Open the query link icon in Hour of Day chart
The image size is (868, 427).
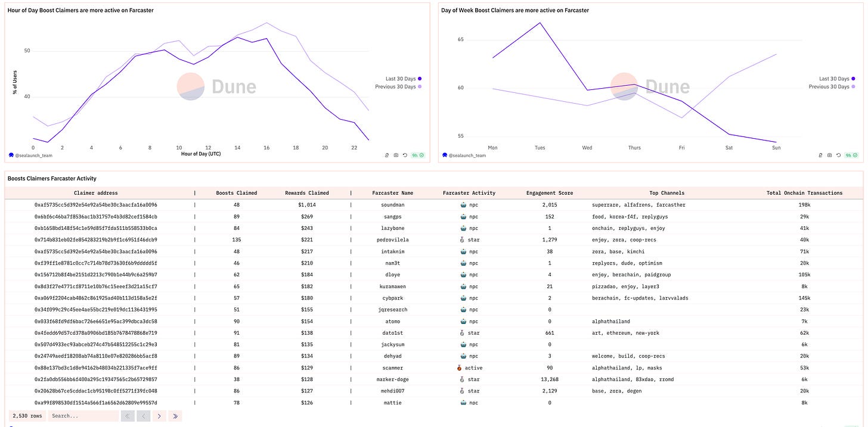click(387, 155)
